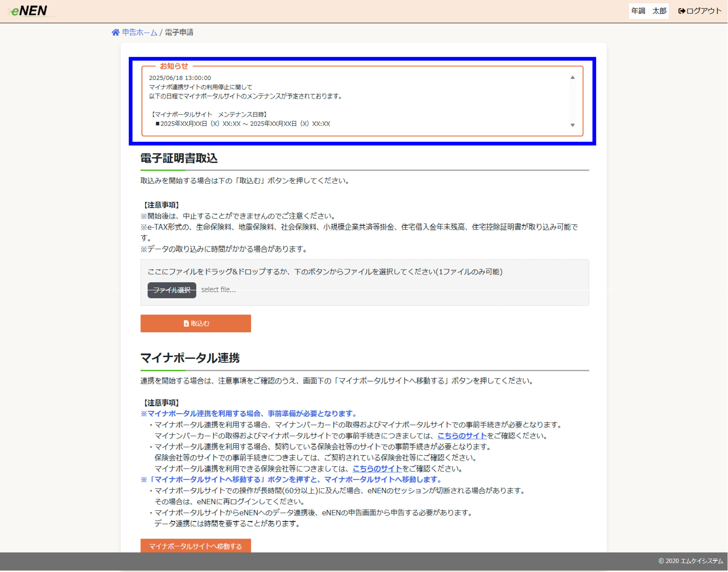728x572 pixels.
Task: Click the file icon on 取込む button
Action: [x=186, y=324]
